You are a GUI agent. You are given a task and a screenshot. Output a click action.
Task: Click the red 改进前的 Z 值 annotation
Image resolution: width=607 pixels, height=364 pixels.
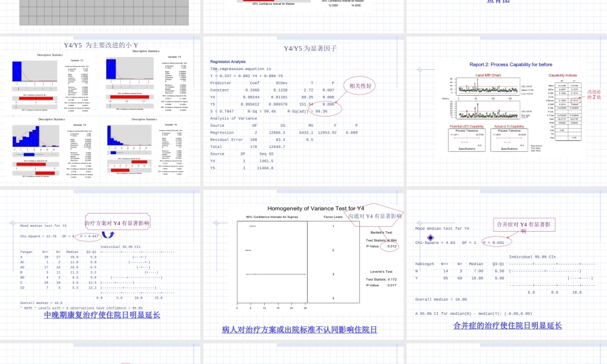click(x=594, y=95)
